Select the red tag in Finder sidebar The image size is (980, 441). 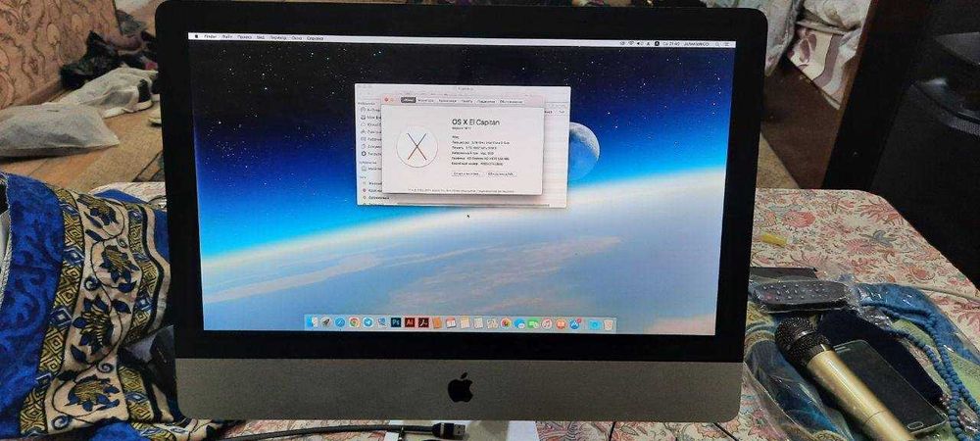click(373, 190)
